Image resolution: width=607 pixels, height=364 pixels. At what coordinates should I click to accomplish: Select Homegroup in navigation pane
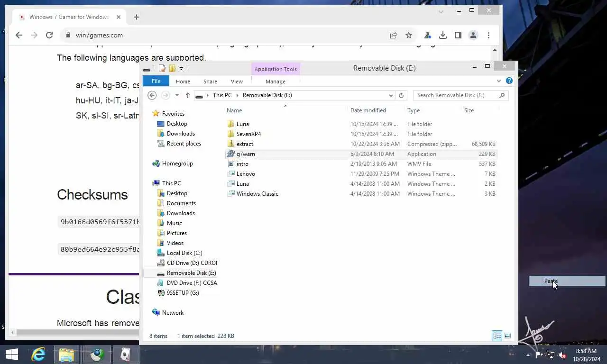tap(177, 164)
